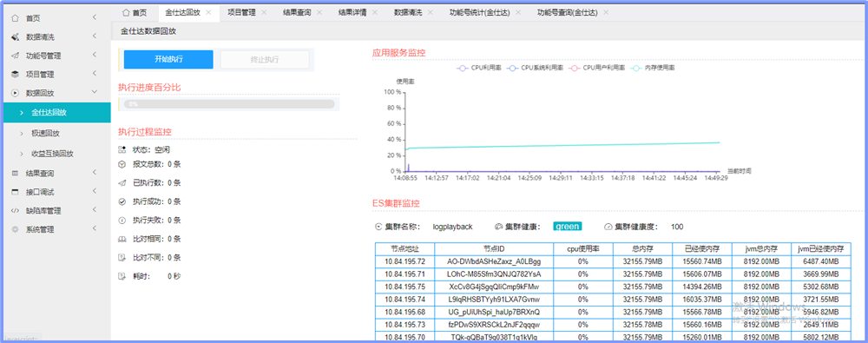Click the 项目管理 sidebar icon
868x343 pixels.
[x=16, y=75]
